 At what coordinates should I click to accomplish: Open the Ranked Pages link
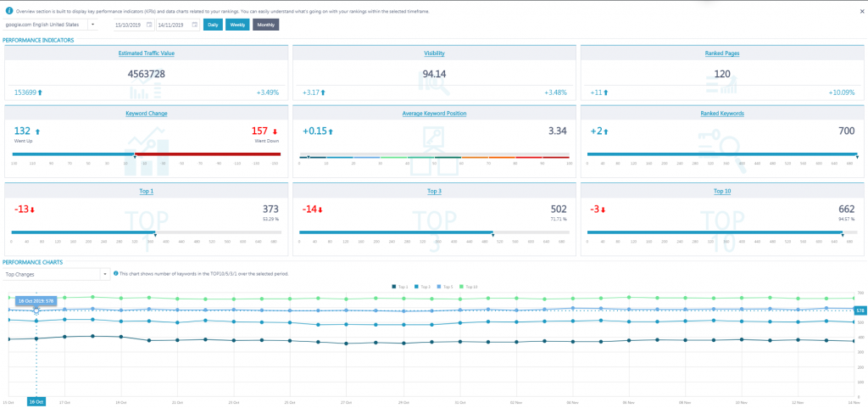[722, 53]
